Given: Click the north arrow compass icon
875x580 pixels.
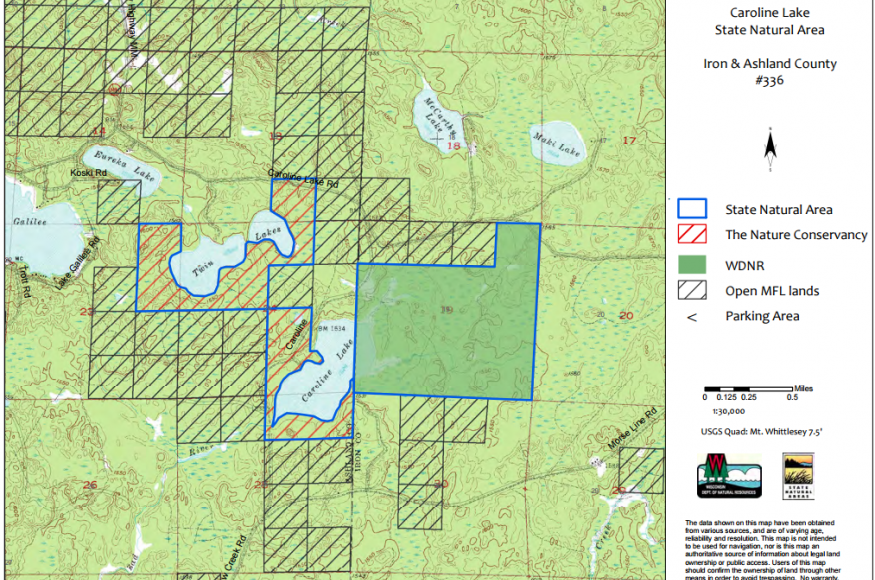Looking at the screenshot, I should click(770, 149).
